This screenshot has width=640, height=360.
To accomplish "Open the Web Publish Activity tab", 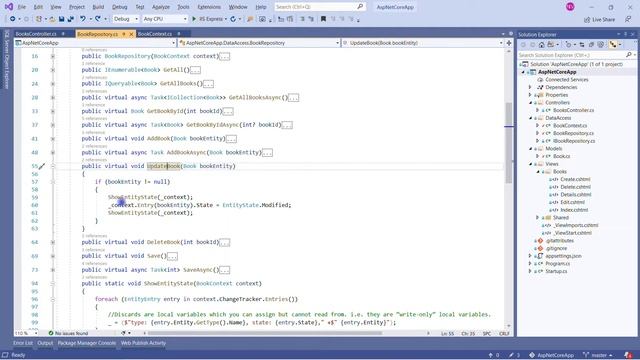I will click(143, 343).
